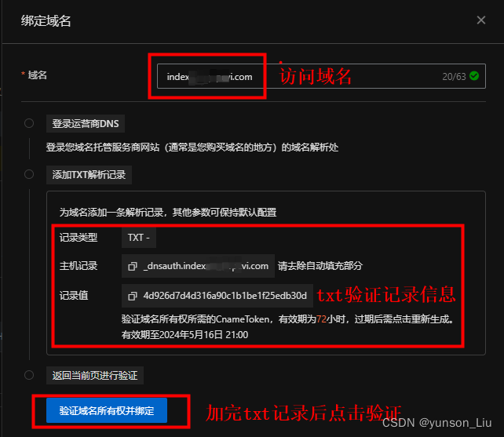Copy the 记录值 token value
This screenshot has height=437, width=504.
133,296
